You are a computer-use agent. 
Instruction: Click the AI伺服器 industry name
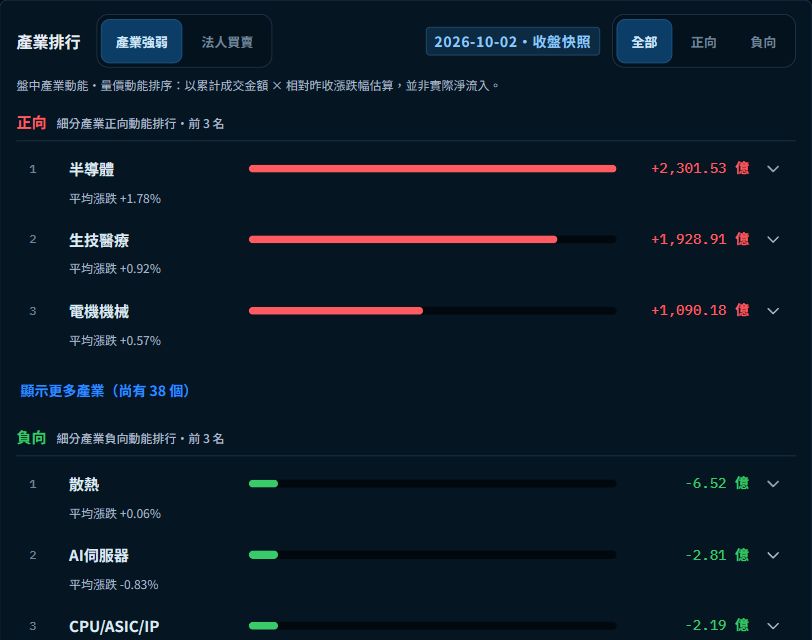(x=99, y=556)
